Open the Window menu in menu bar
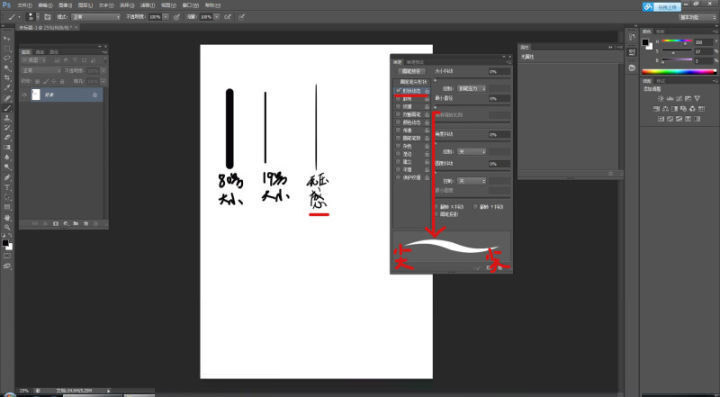 click(189, 6)
